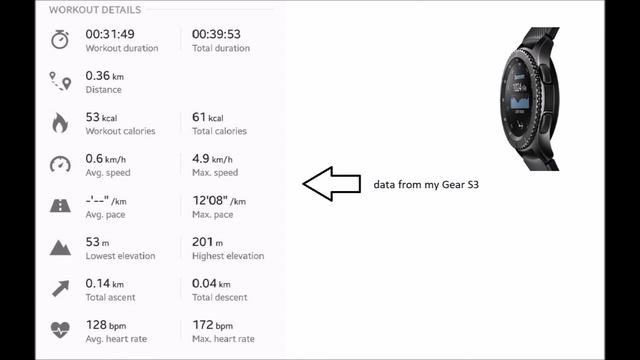Click the mountain elevation icon
Screen dimensions: 640x360
click(x=60, y=248)
